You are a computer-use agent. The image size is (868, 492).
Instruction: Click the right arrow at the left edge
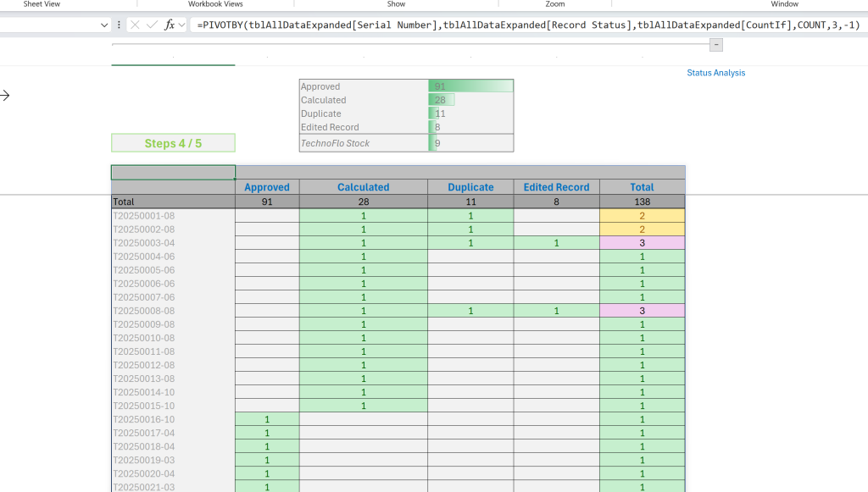5,96
